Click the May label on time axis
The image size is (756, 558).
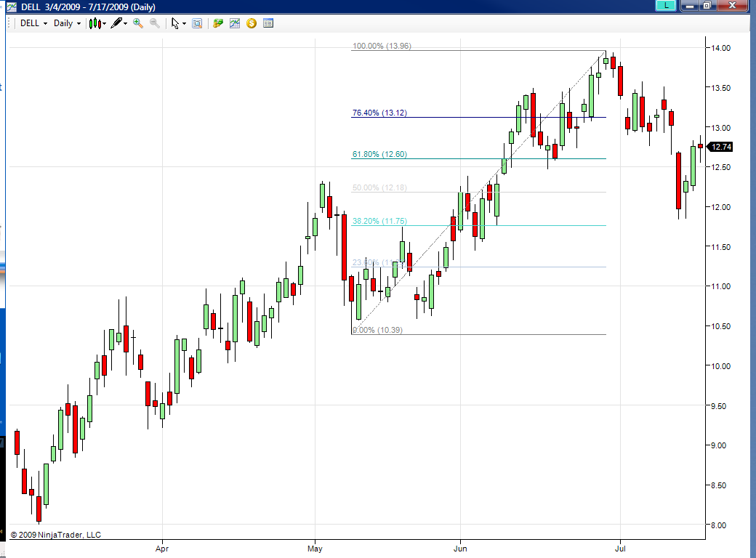pos(315,549)
